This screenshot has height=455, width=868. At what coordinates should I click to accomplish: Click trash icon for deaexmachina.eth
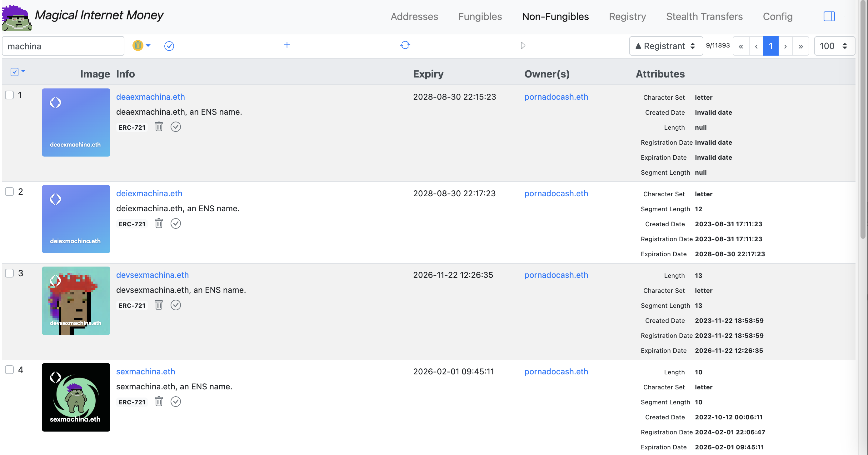pos(159,127)
